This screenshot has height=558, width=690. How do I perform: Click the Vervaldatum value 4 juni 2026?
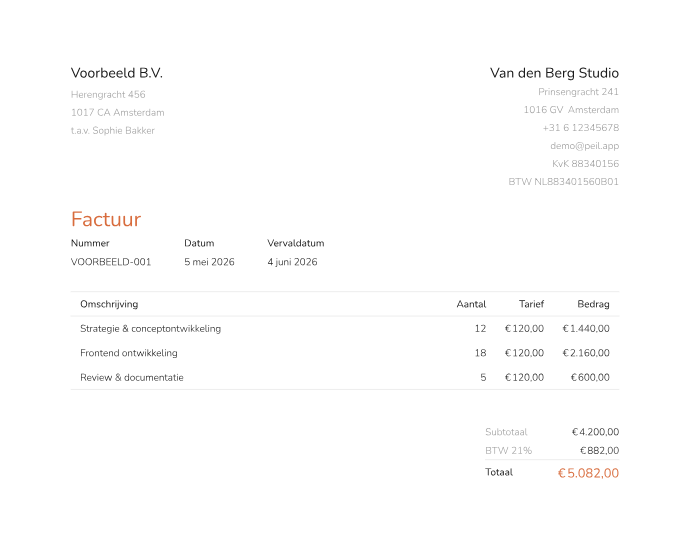[x=292, y=262]
